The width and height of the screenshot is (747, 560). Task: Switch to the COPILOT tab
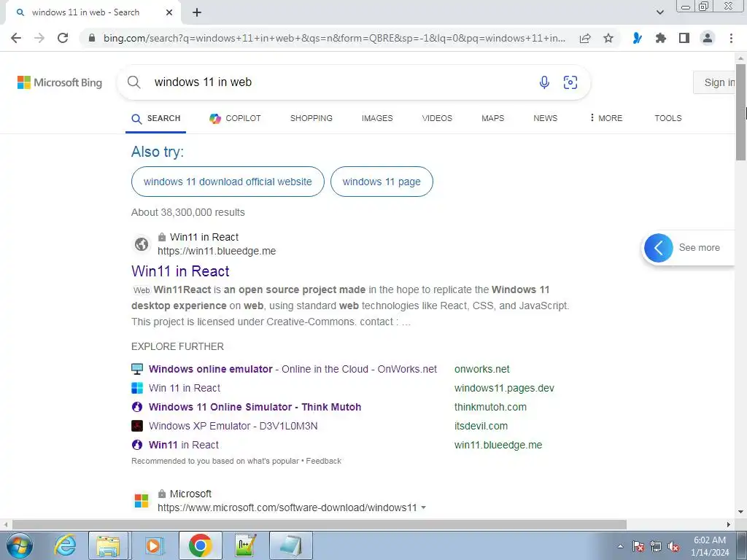pyautogui.click(x=236, y=119)
